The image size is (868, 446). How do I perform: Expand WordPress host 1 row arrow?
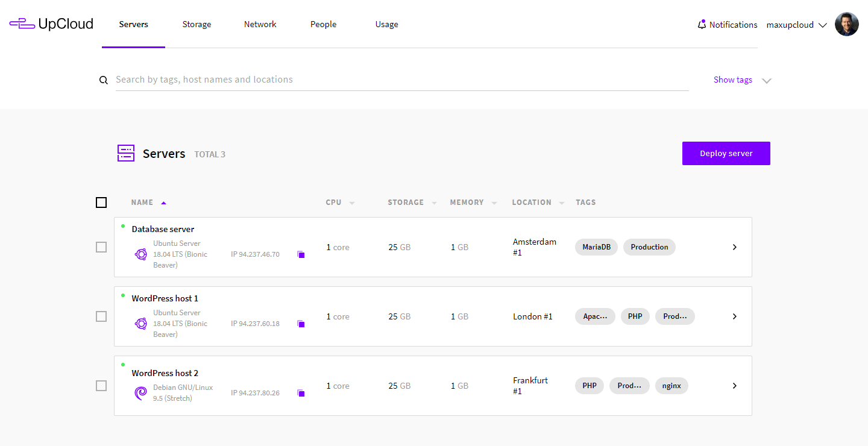pos(734,316)
